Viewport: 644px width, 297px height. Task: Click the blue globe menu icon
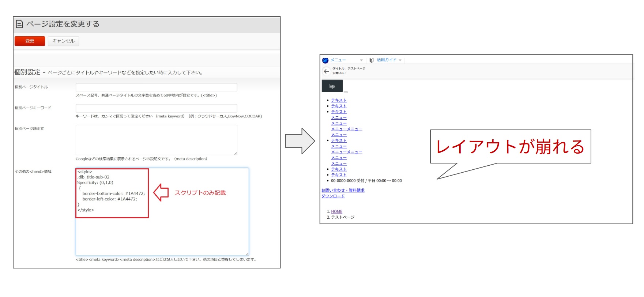(x=325, y=60)
